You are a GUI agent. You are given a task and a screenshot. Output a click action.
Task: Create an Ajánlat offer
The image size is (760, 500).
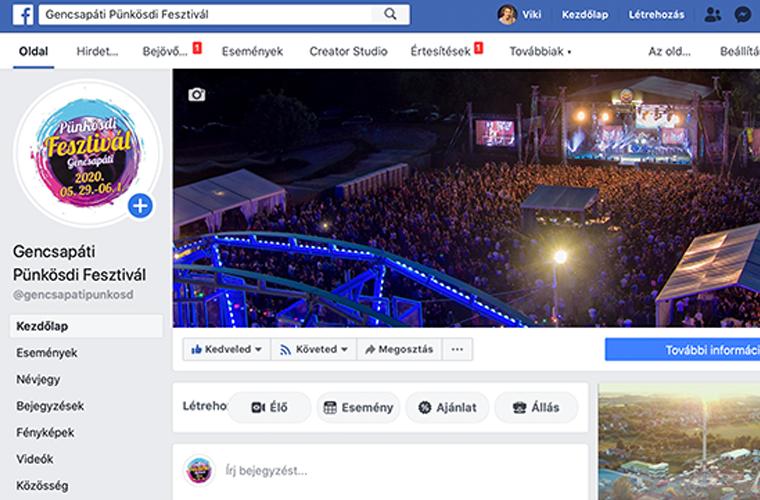point(447,407)
